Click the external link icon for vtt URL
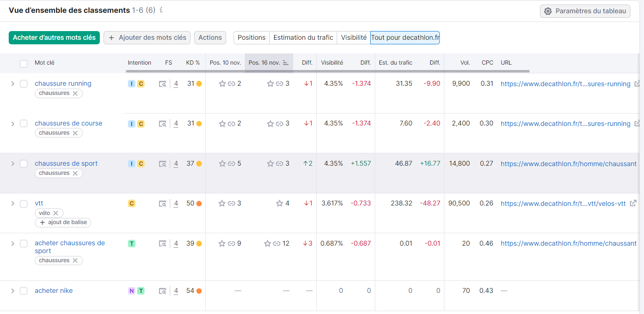The height and width of the screenshot is (314, 644). tap(633, 203)
